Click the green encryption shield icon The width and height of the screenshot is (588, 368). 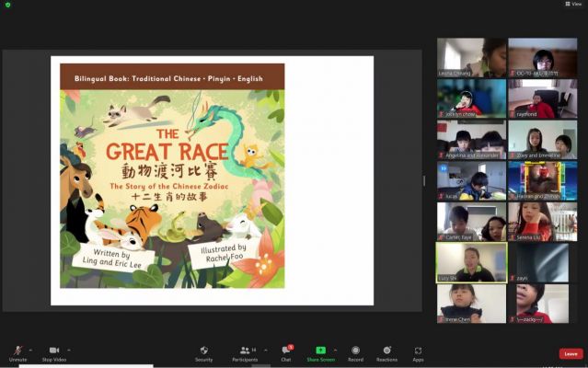(7, 5)
